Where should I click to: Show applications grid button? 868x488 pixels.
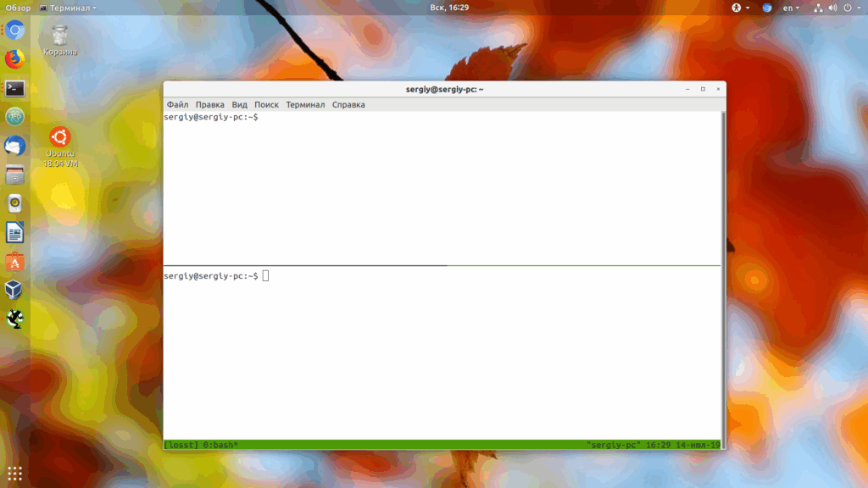(x=15, y=474)
